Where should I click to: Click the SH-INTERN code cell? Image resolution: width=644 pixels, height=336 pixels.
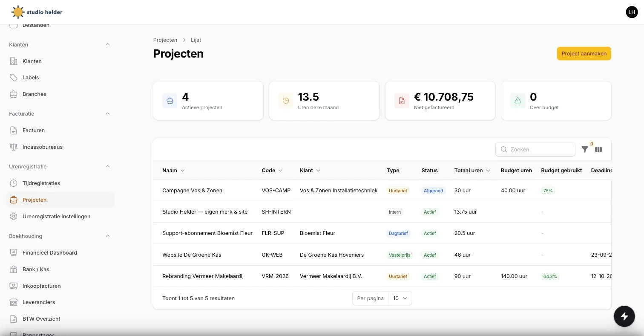(276, 212)
